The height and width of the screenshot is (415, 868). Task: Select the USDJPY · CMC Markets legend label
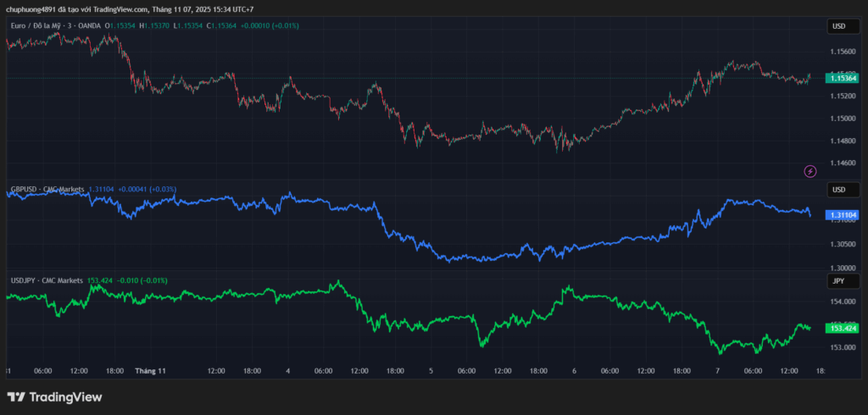coord(47,280)
